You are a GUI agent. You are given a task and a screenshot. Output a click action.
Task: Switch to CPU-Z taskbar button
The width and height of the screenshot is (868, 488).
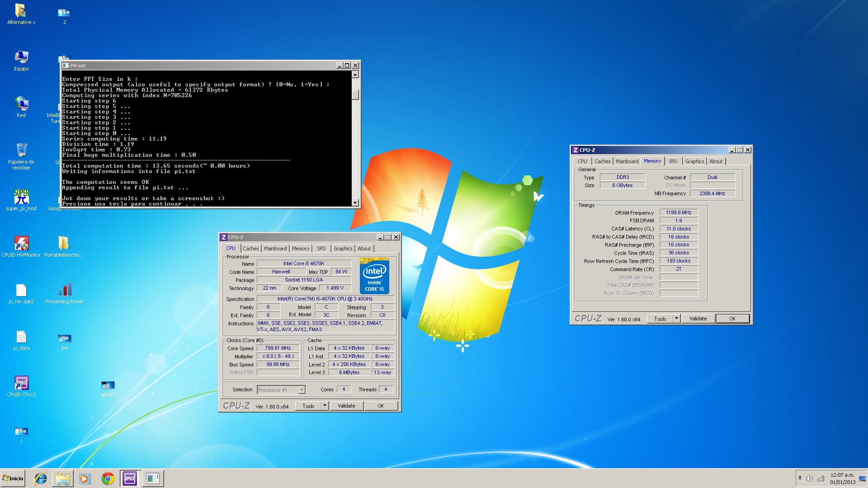point(130,479)
